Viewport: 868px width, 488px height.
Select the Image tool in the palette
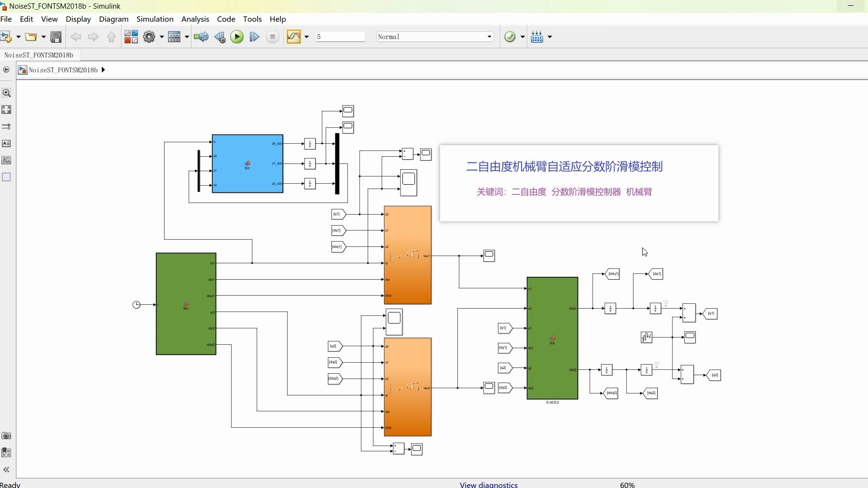[x=6, y=160]
